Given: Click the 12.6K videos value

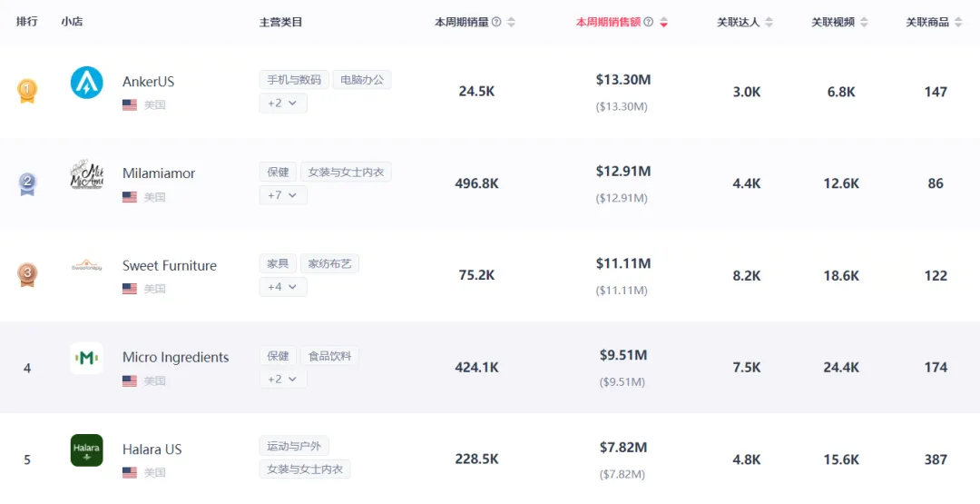Looking at the screenshot, I should (x=841, y=183).
